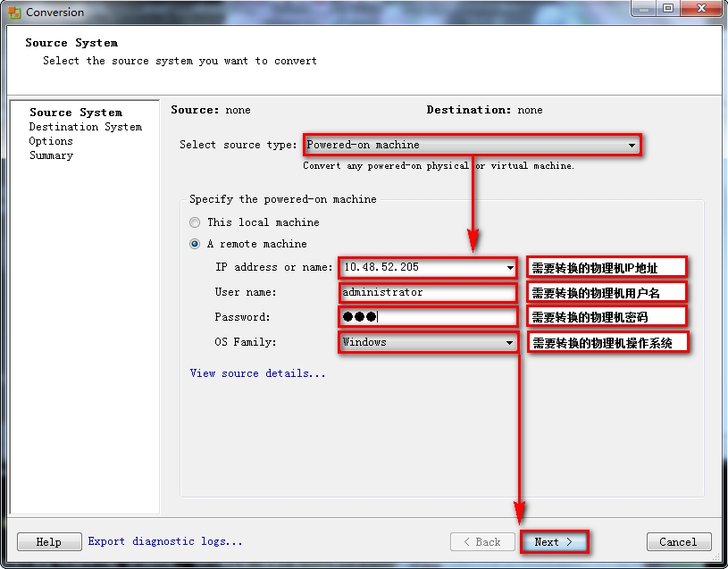Click the Help button

click(x=49, y=541)
